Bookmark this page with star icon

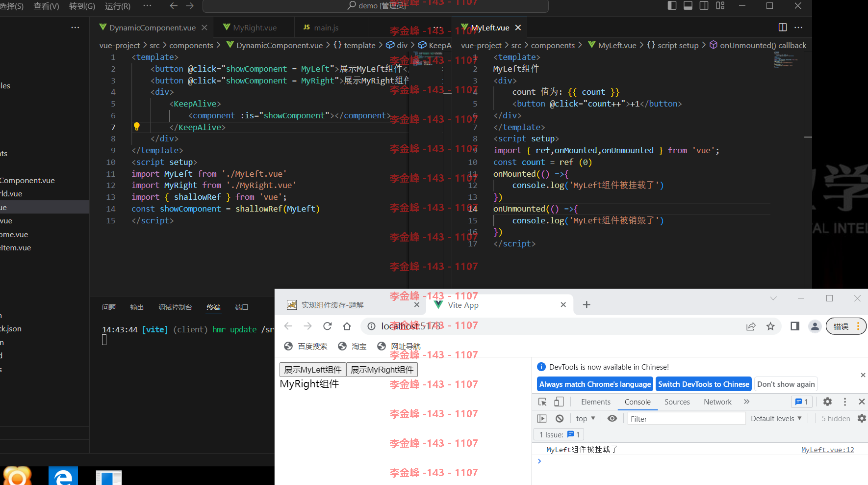[770, 326]
